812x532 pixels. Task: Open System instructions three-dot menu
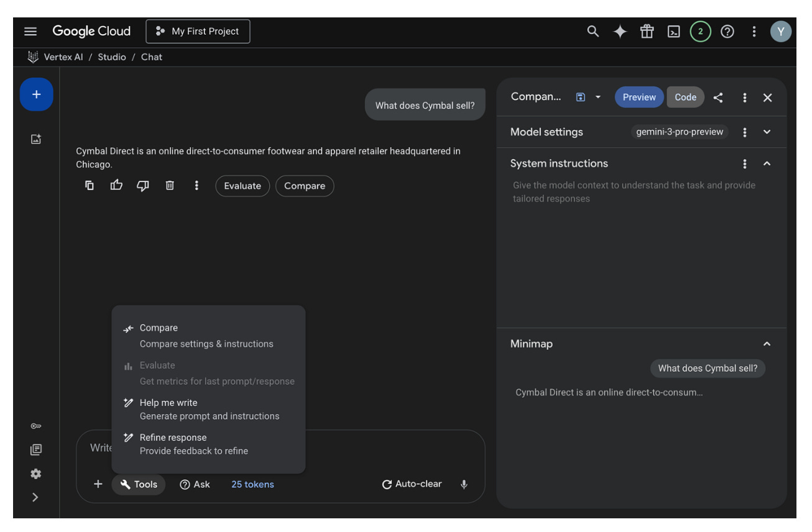pyautogui.click(x=745, y=163)
